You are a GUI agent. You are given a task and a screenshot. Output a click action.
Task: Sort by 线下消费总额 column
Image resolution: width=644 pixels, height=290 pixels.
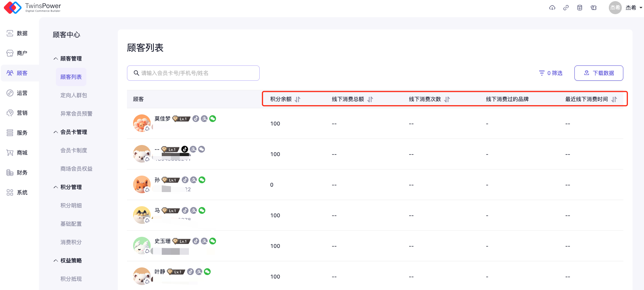tap(370, 99)
